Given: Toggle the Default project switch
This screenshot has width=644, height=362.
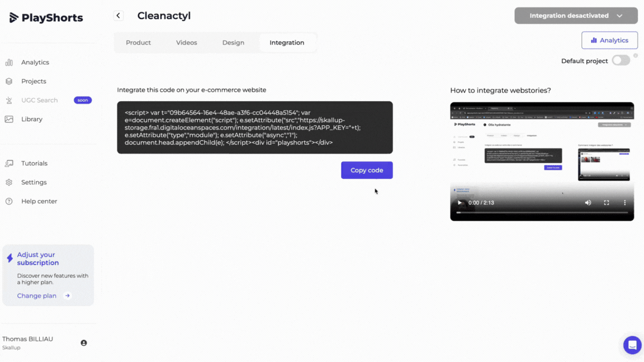Looking at the screenshot, I should [621, 60].
